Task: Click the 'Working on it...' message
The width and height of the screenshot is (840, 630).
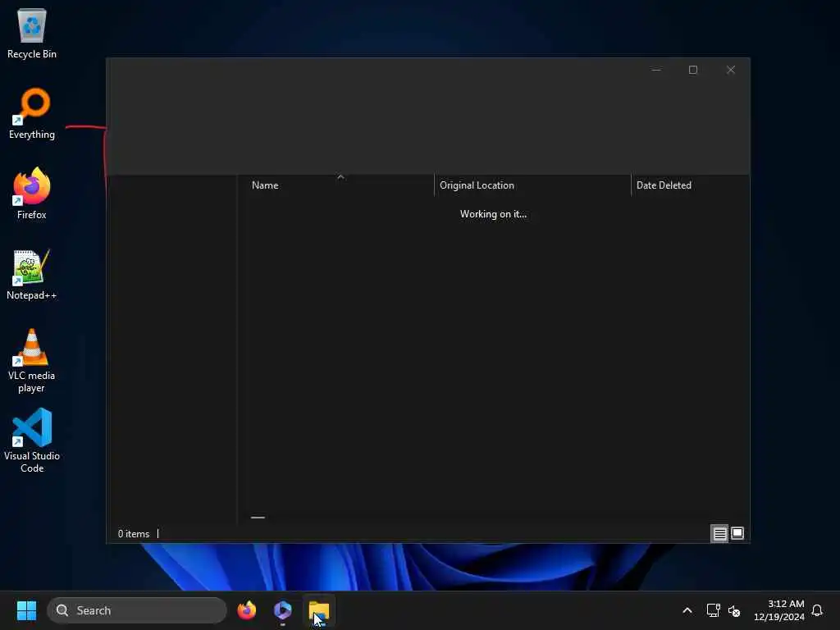Action: (x=493, y=214)
